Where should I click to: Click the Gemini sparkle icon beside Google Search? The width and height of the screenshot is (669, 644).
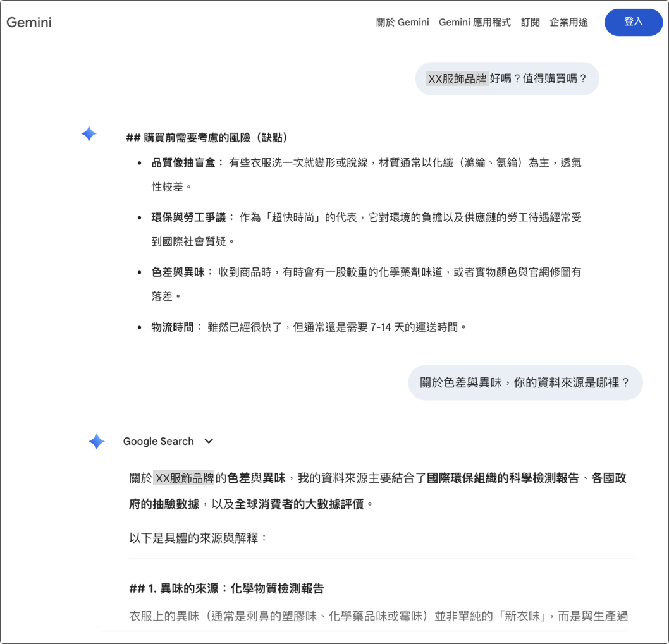pos(97,441)
